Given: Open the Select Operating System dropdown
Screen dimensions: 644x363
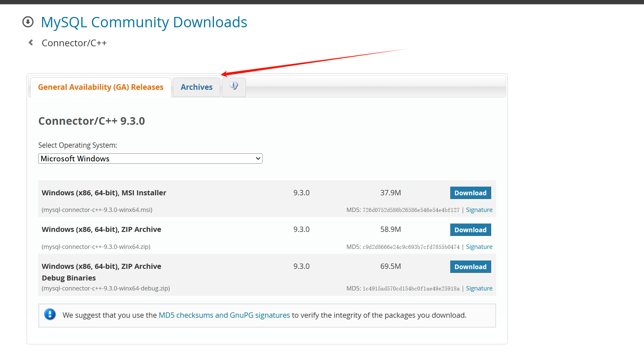Looking at the screenshot, I should pyautogui.click(x=150, y=159).
